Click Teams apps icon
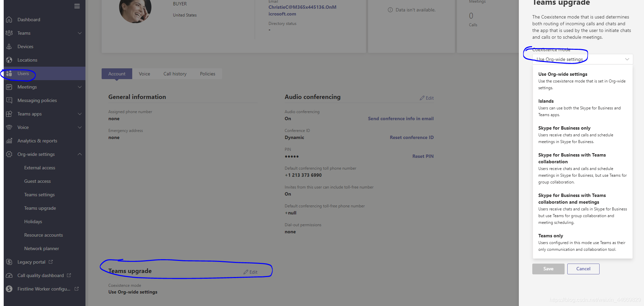 click(x=9, y=114)
